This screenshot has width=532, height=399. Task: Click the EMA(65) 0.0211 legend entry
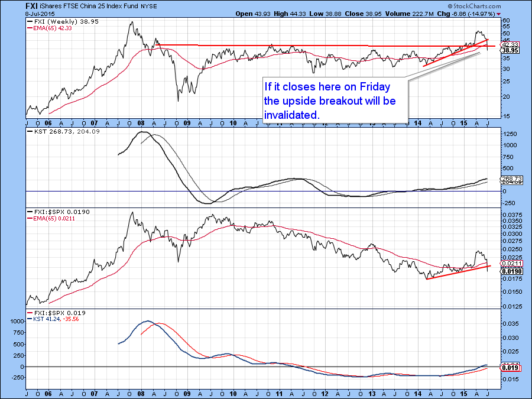[51, 219]
